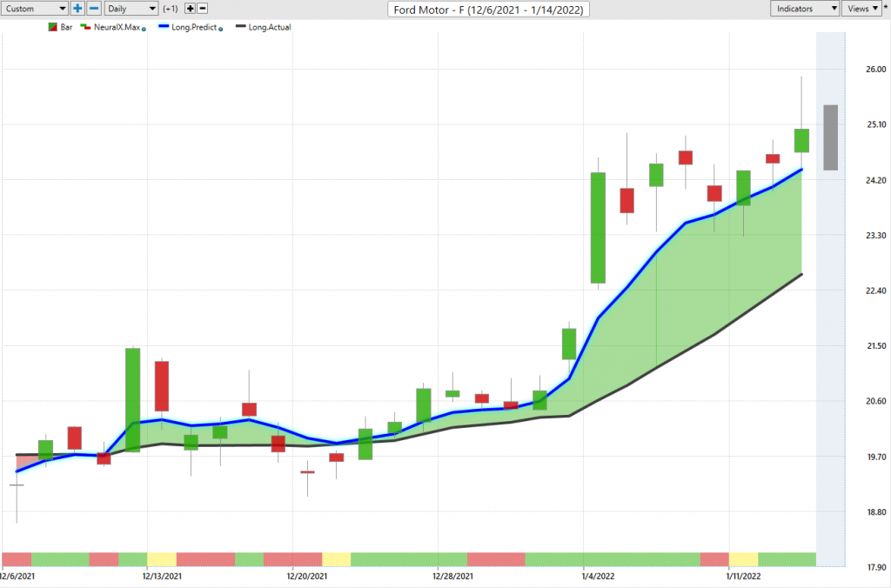Click the yellow NeuralX strip segment at 1/11/2022
891x588 pixels.
[x=743, y=559]
